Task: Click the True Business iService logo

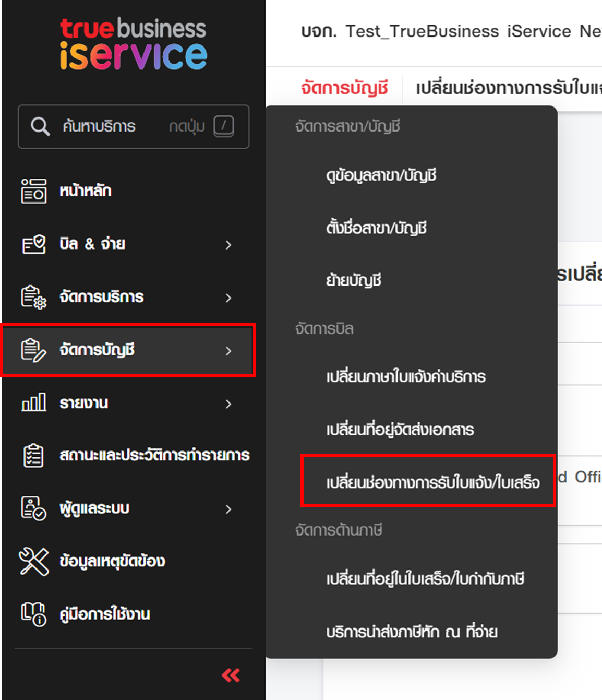Action: click(x=134, y=44)
